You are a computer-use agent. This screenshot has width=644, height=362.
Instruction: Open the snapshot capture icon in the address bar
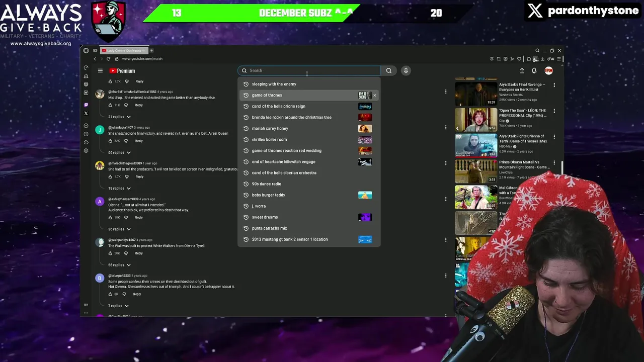pyautogui.click(x=499, y=59)
